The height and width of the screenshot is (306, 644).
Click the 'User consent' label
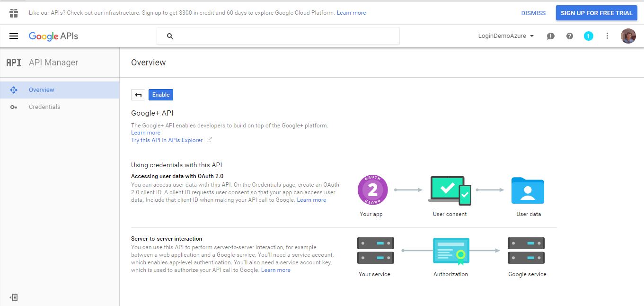(x=450, y=214)
